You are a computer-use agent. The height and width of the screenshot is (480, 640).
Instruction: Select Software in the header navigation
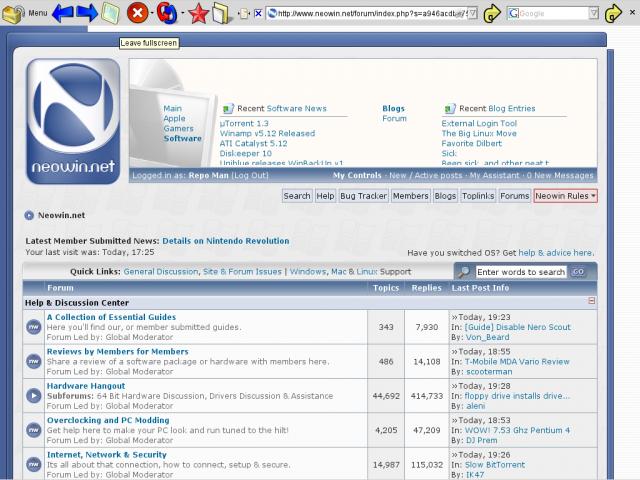[x=182, y=138]
